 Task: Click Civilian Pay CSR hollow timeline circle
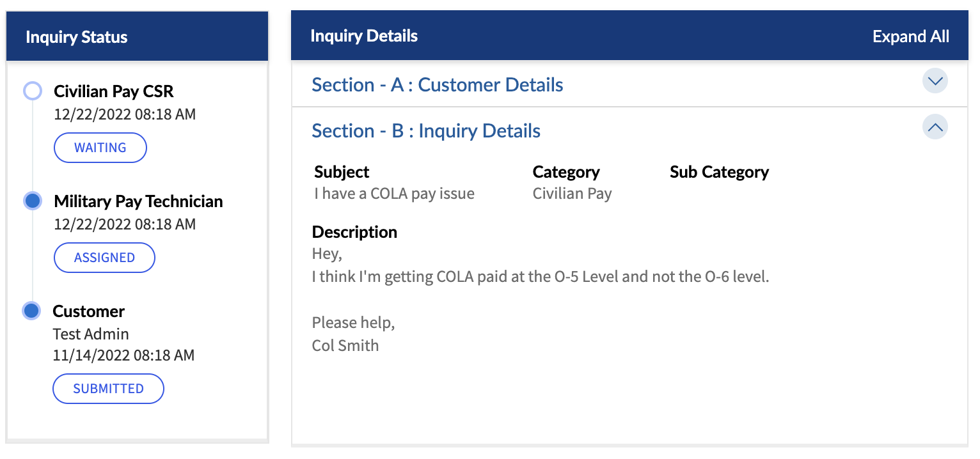click(32, 91)
